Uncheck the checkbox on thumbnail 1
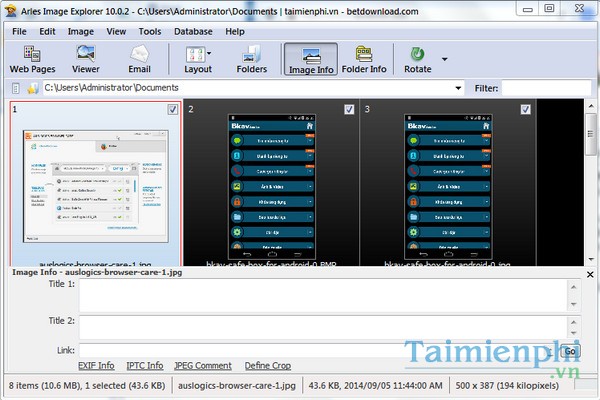 pyautogui.click(x=173, y=110)
